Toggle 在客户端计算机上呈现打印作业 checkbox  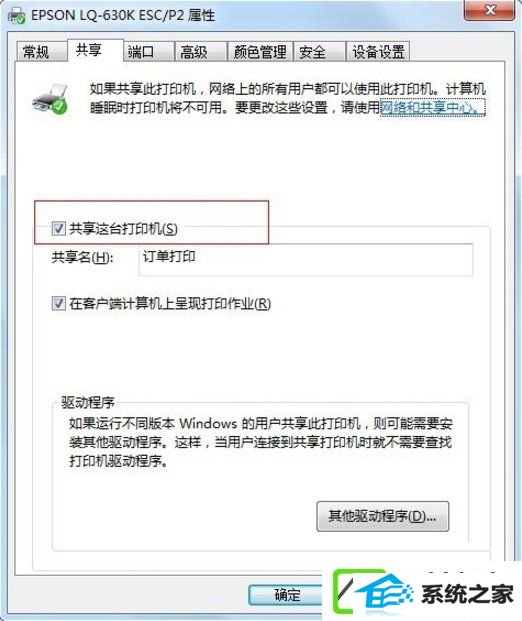coord(59,303)
